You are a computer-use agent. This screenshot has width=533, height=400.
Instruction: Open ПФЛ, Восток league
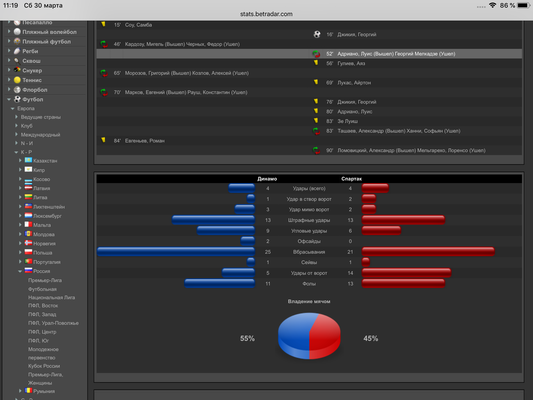click(43, 306)
